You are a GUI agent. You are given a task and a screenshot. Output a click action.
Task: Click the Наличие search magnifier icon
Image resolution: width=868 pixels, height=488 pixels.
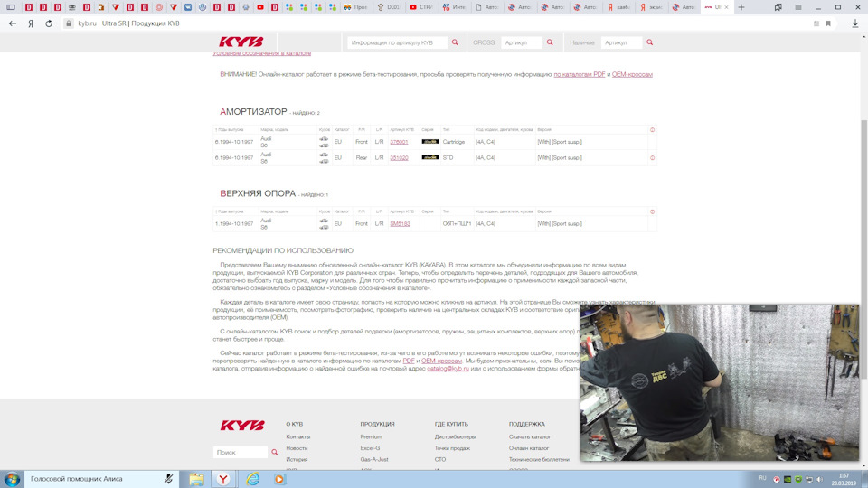click(x=650, y=42)
